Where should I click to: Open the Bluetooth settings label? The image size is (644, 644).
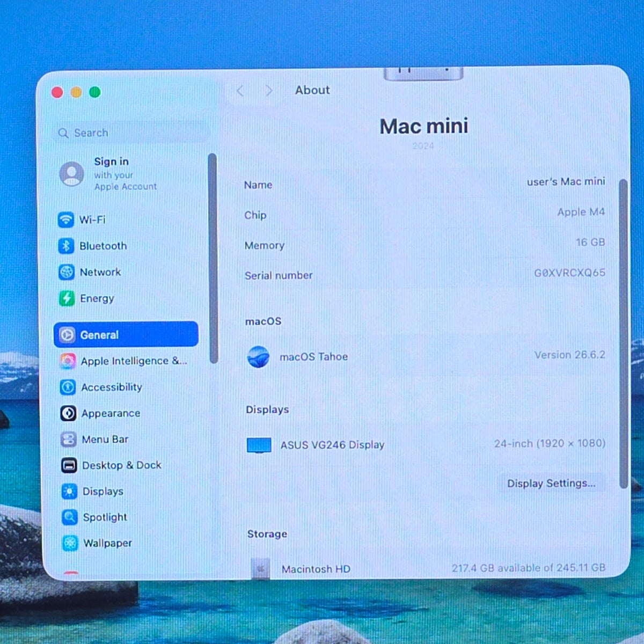point(103,246)
